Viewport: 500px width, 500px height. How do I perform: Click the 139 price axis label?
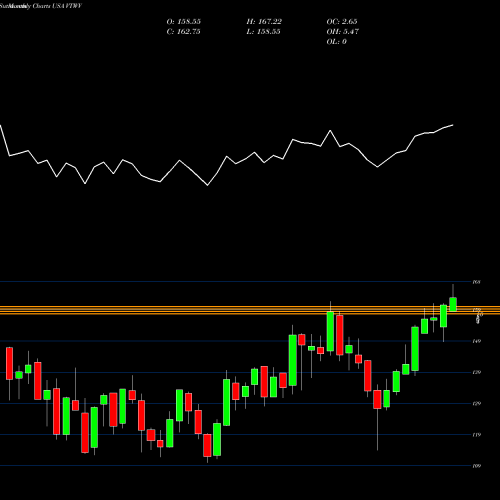pyautogui.click(x=477, y=372)
